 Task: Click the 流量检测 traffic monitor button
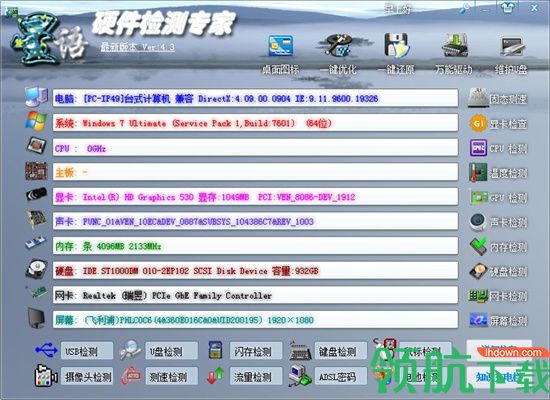coord(256,376)
